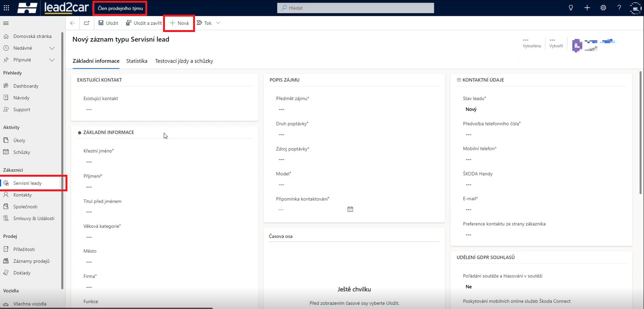Open Testovací jízdy a schůzky tab
The height and width of the screenshot is (309, 644).
coord(184,61)
